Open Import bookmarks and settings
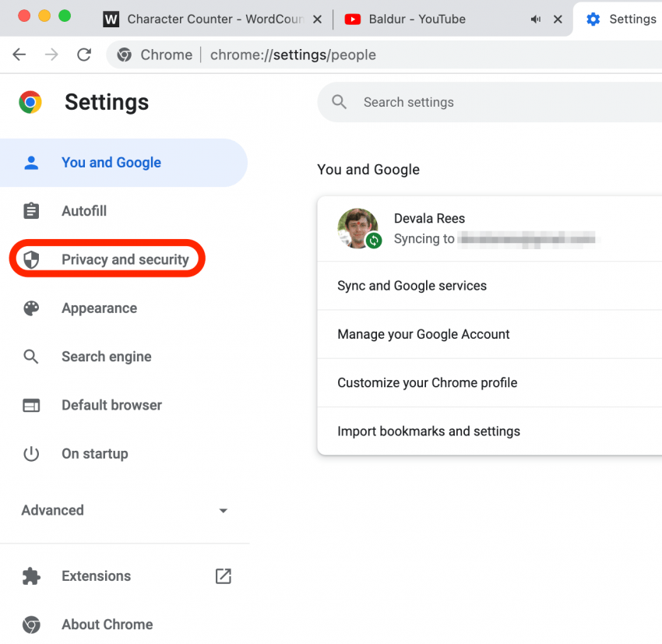This screenshot has width=662, height=644. click(x=490, y=431)
